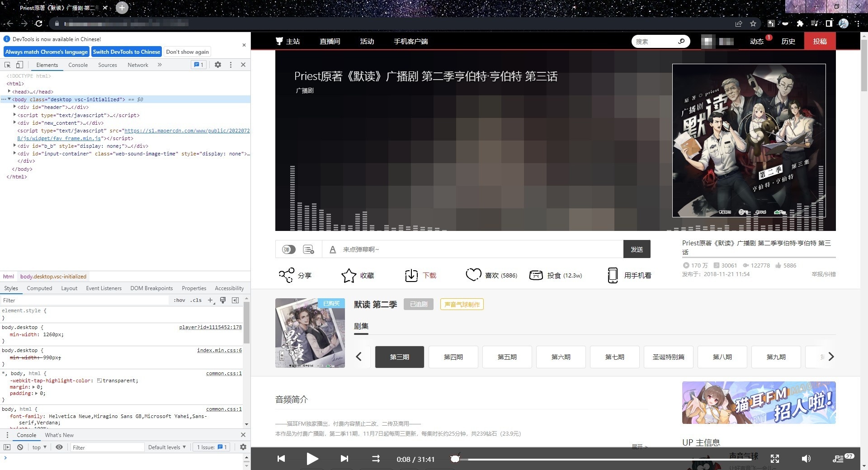Open the Computed styles tab

(x=39, y=288)
